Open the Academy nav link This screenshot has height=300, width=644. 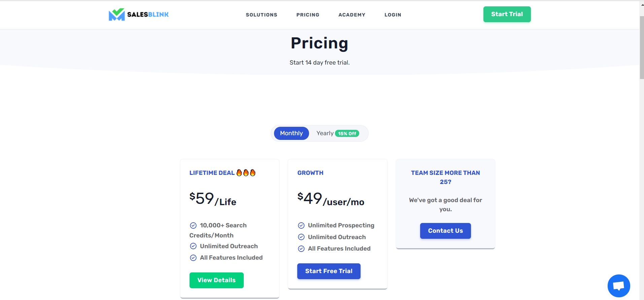[352, 15]
